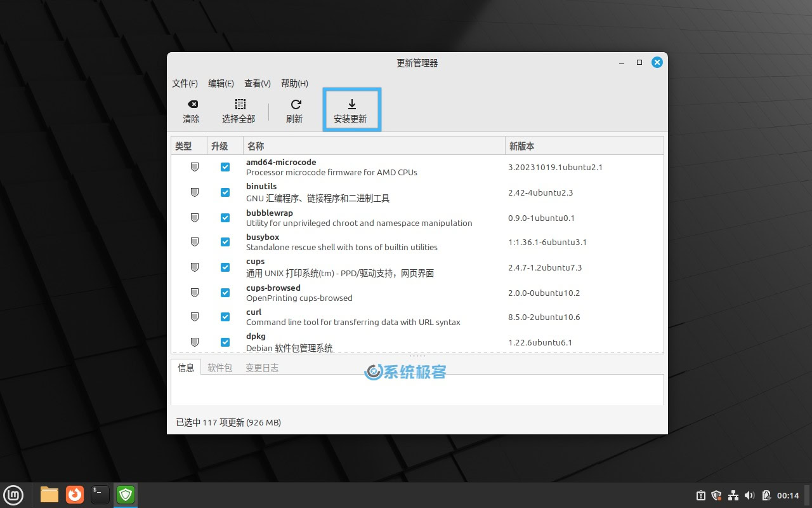Maximize the 更新管理器 window
This screenshot has height=508, width=812.
click(639, 62)
